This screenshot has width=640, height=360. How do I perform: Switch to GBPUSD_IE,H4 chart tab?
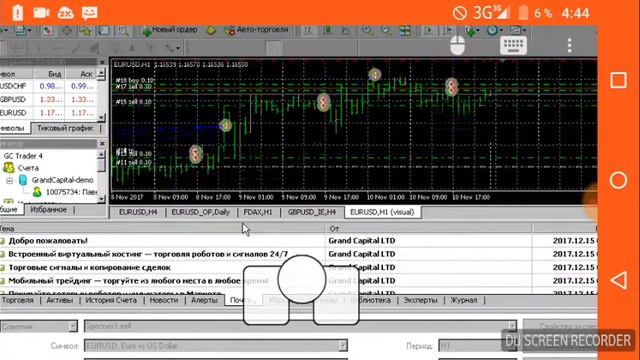pos(311,212)
